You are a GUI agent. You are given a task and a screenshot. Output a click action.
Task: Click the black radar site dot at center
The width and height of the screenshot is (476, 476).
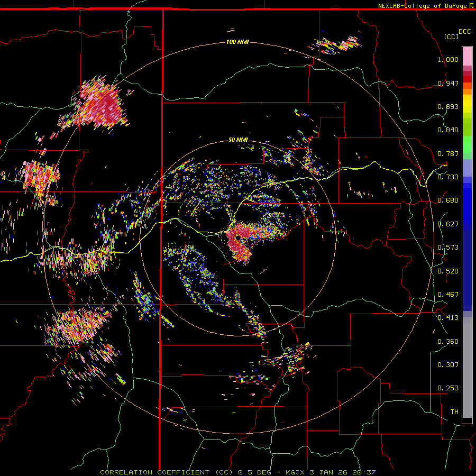[x=239, y=237]
